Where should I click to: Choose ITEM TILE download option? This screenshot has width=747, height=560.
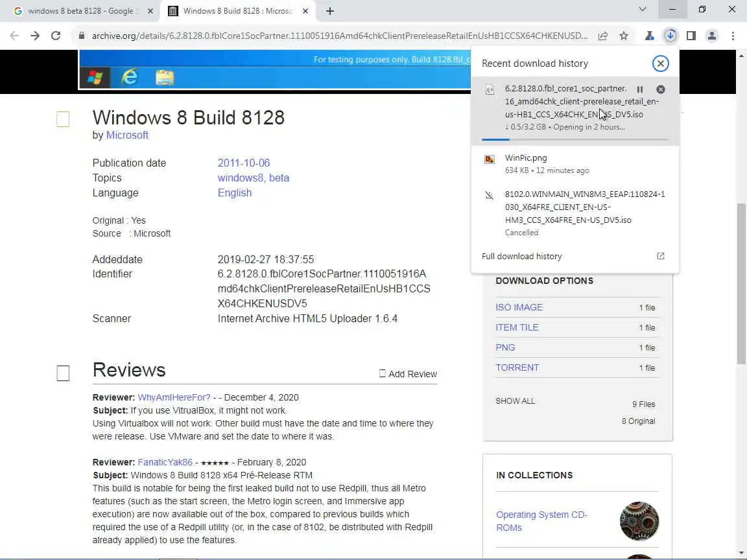(x=517, y=327)
